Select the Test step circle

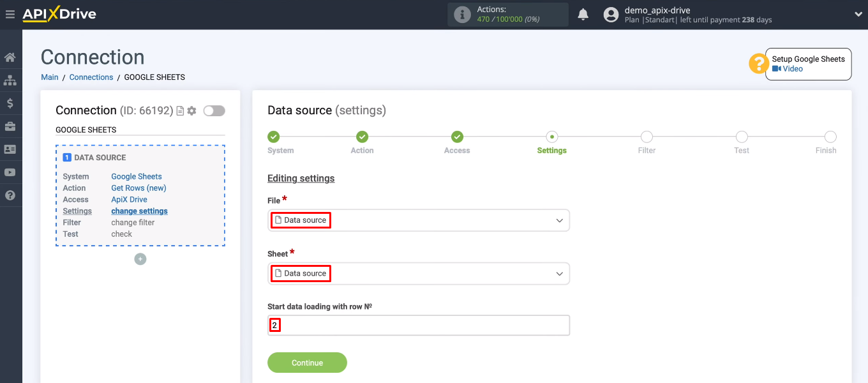pos(741,136)
